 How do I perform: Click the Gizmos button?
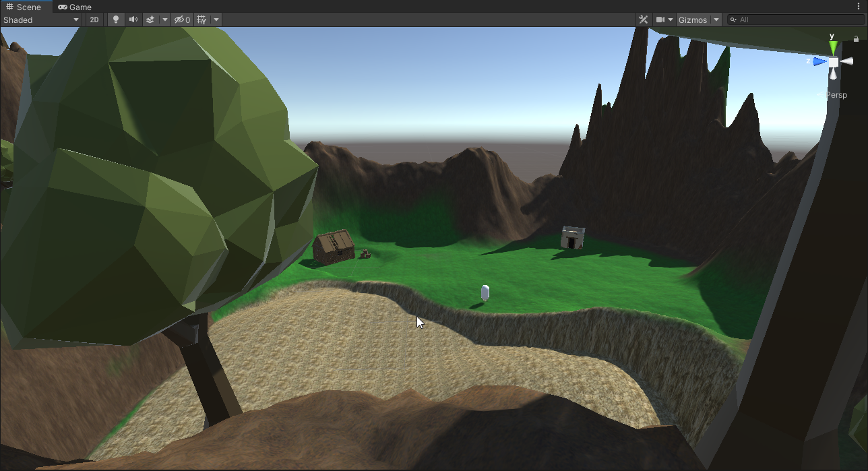[694, 20]
